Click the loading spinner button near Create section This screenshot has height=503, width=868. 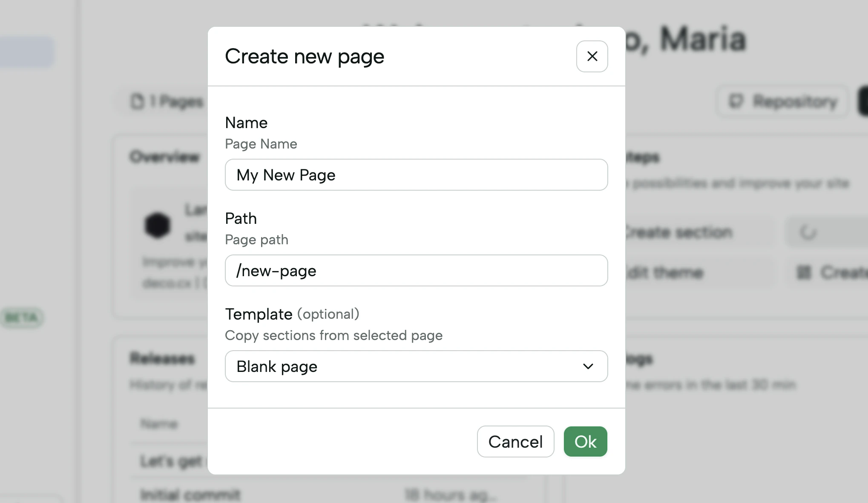808,232
